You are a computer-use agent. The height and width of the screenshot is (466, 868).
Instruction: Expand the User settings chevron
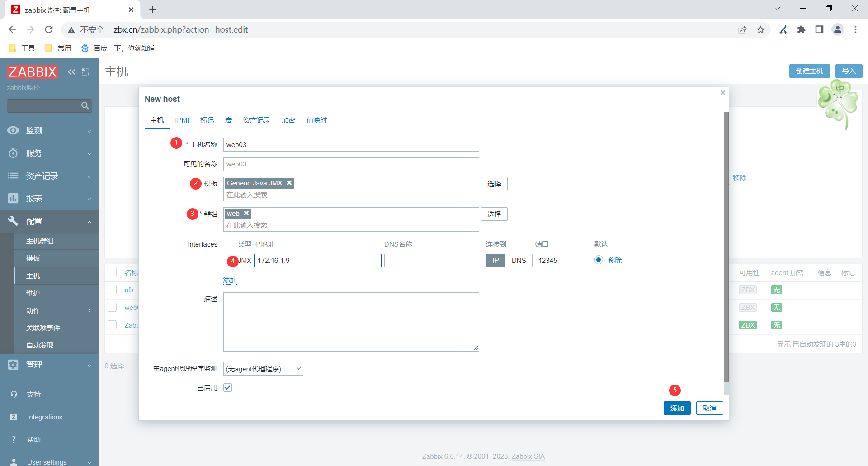(x=90, y=463)
